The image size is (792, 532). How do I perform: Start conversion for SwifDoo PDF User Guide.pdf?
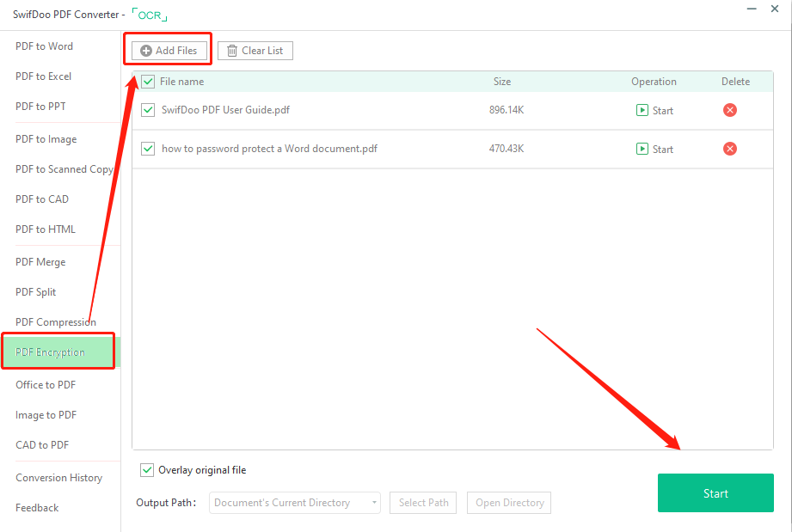(654, 110)
